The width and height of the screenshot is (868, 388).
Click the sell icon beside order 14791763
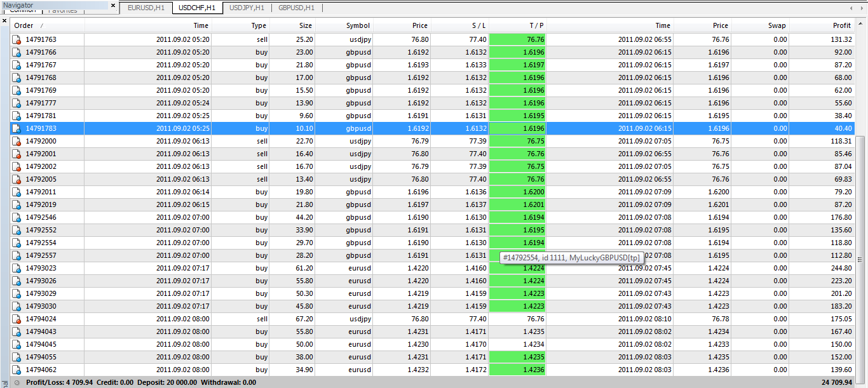pyautogui.click(x=17, y=39)
